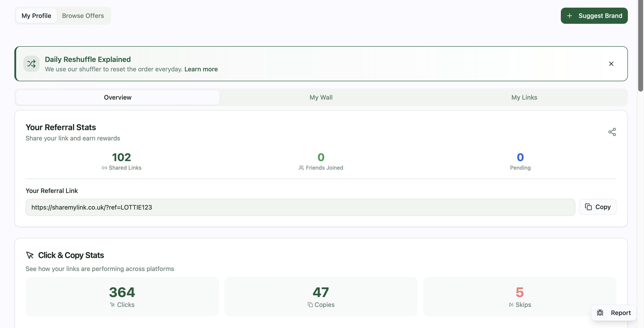This screenshot has height=328, width=644.
Task: Open the My Wall tab
Action: [x=321, y=97]
